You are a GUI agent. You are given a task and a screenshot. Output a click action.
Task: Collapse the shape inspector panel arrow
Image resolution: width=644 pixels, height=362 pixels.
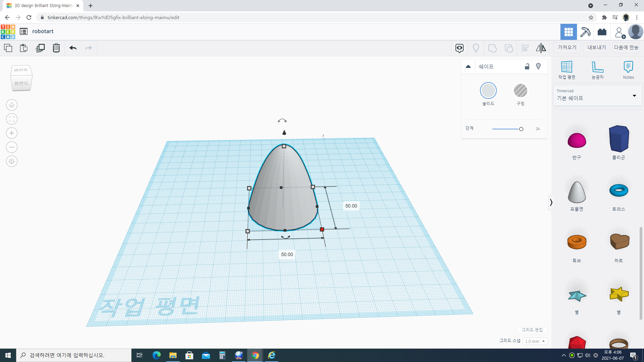pos(468,66)
